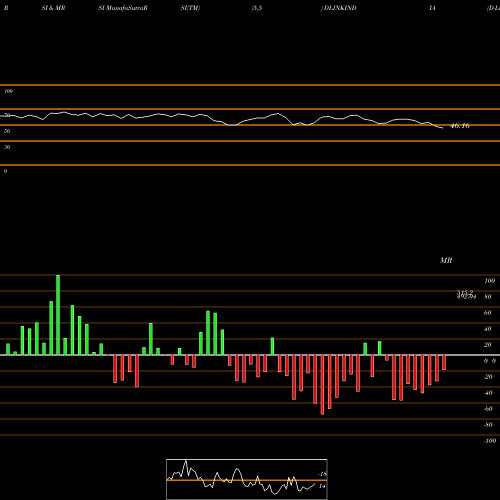
Task: Click the last red bar in histogram
Action: [x=444, y=362]
